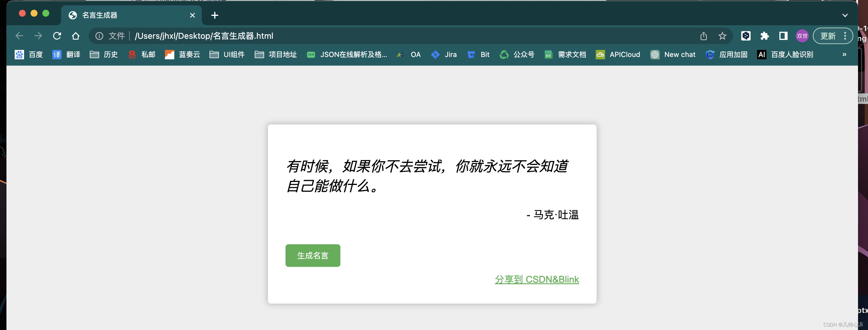This screenshot has width=868, height=330.
Task: Go forward with the forward arrow
Action: [38, 36]
